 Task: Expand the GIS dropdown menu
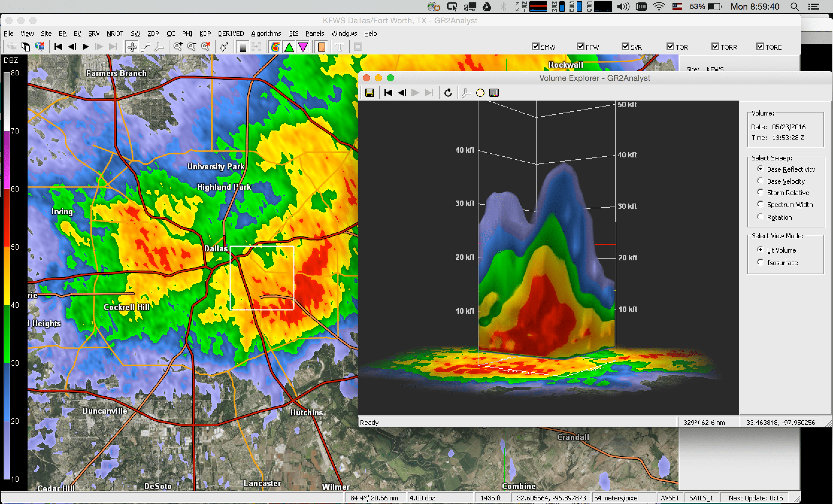pyautogui.click(x=293, y=34)
